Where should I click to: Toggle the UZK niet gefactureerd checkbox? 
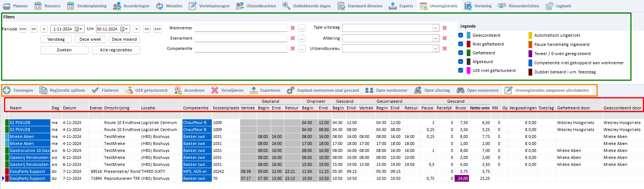pyautogui.click(x=461, y=70)
